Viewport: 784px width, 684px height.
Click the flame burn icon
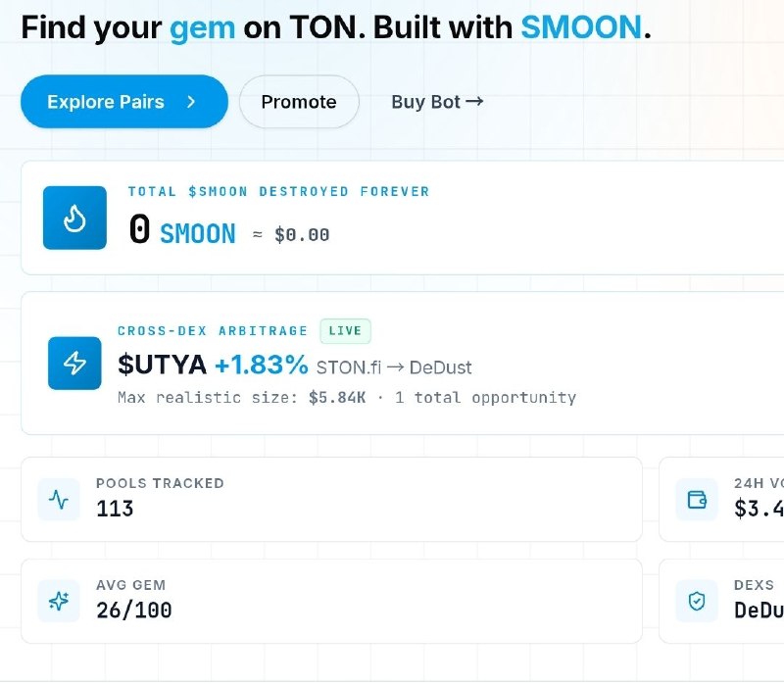[x=74, y=218]
